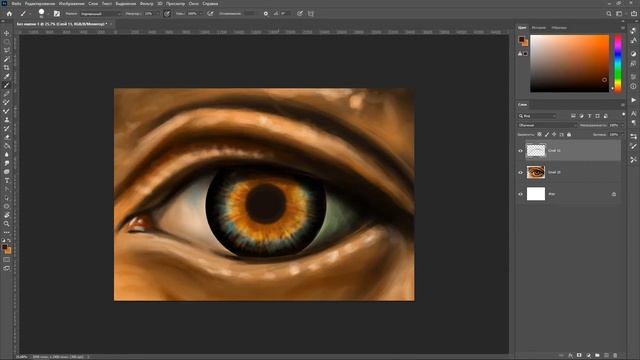Toggle lock image pixels brush icon

547,134
